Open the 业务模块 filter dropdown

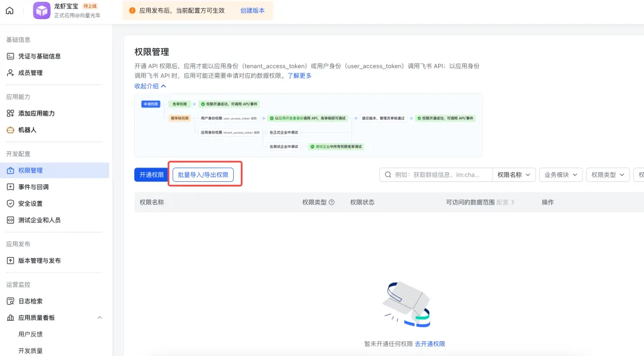pos(561,175)
